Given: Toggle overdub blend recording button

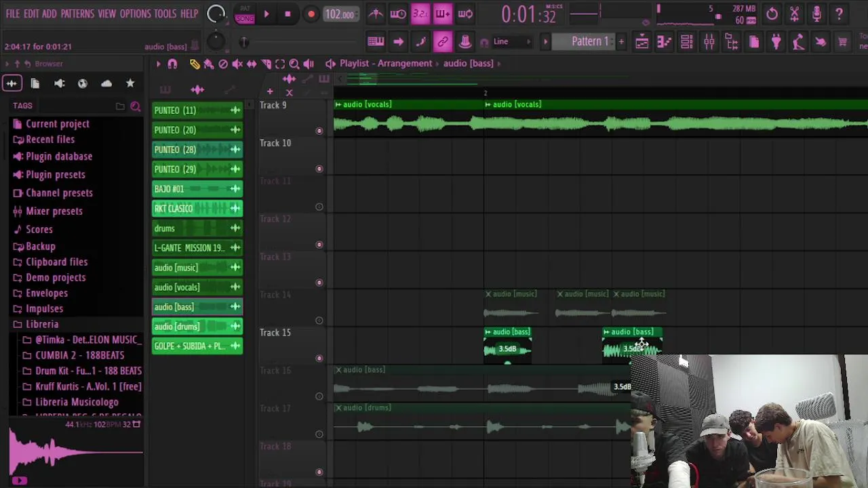Looking at the screenshot, I should pyautogui.click(x=442, y=14).
